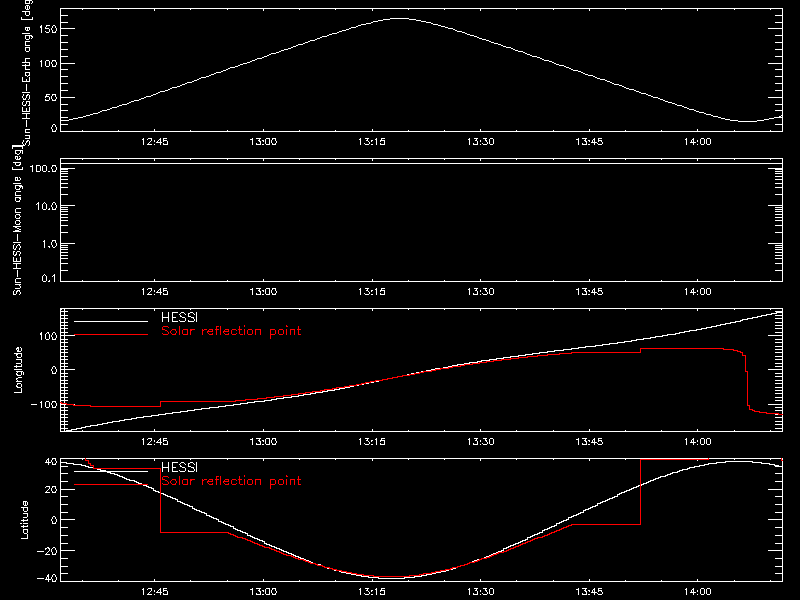Click 13:45 label under Earth angle plot

pyautogui.click(x=589, y=142)
